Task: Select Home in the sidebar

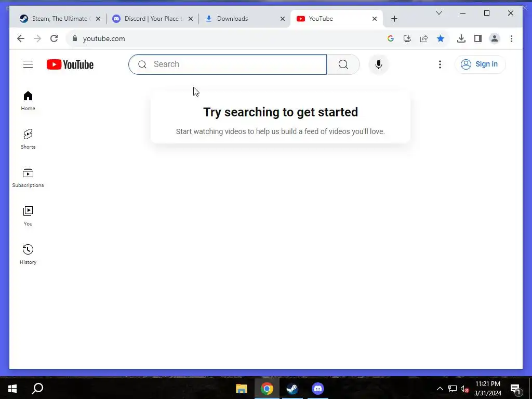Action: pyautogui.click(x=28, y=100)
